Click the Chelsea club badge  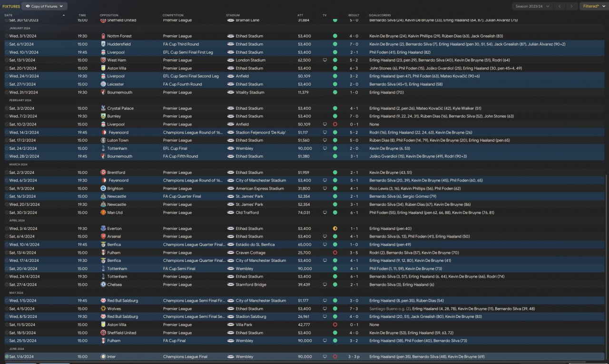click(x=103, y=285)
